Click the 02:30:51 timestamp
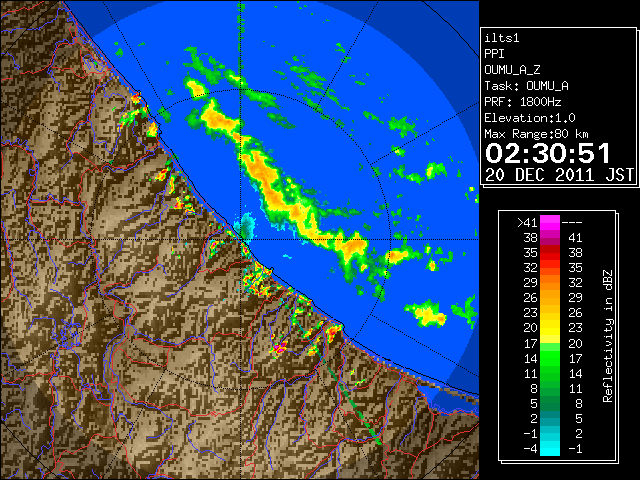Viewport: 640px width, 480px height. pos(548,153)
